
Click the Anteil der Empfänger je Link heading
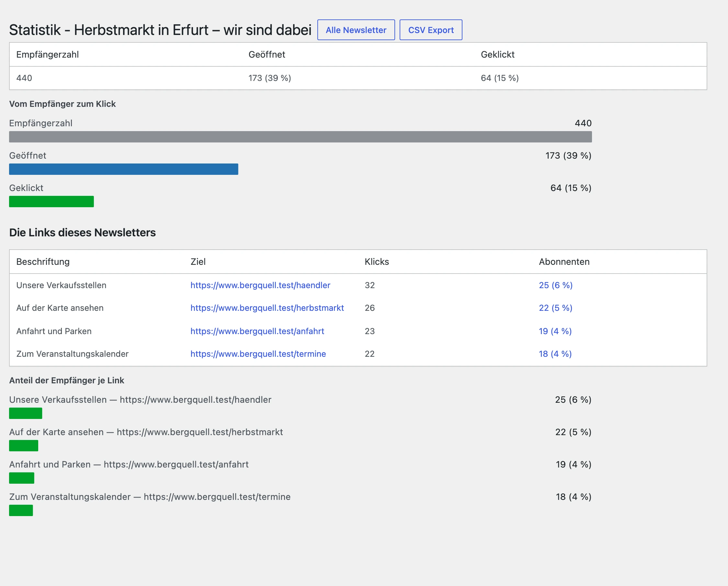click(x=67, y=380)
